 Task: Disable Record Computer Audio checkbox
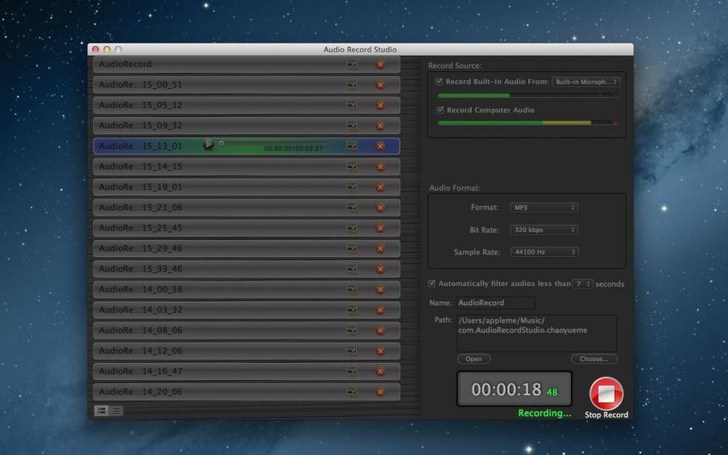tap(439, 109)
